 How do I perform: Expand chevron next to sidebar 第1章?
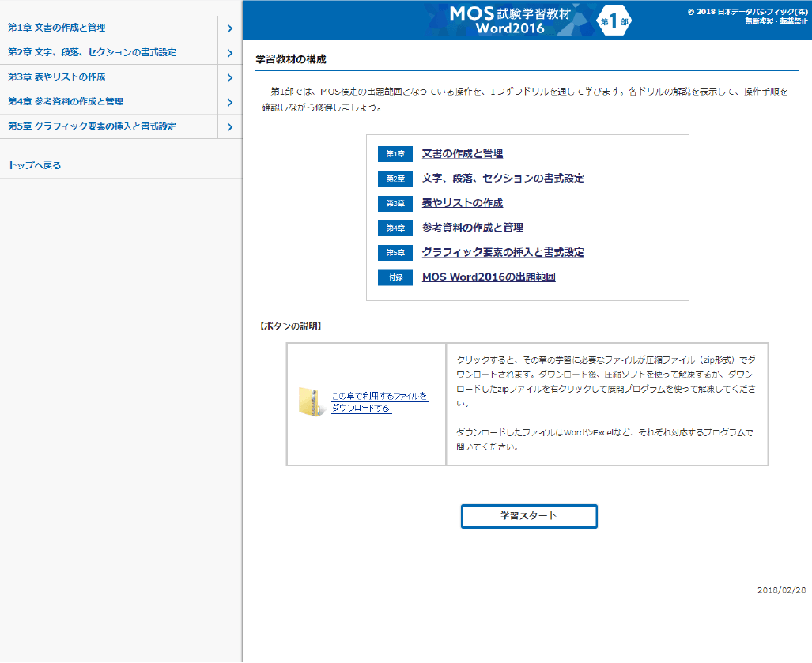[x=230, y=28]
